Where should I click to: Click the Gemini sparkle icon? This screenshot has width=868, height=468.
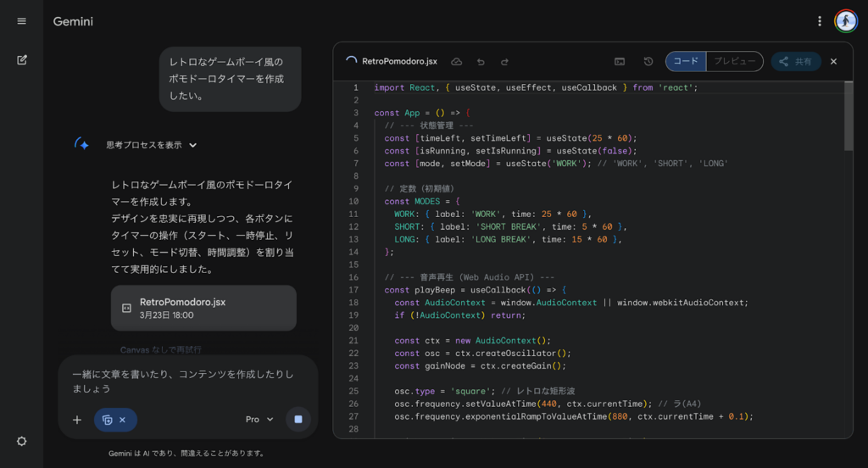(82, 144)
